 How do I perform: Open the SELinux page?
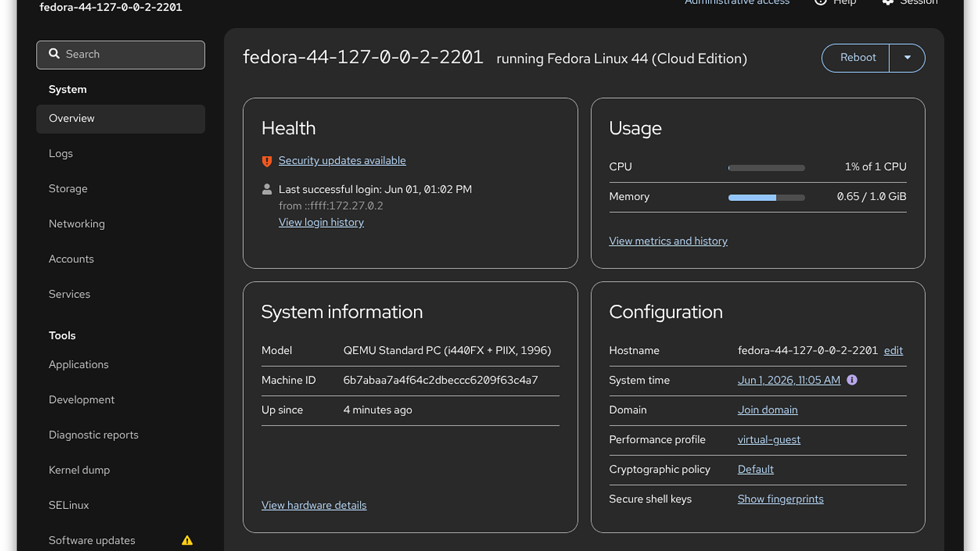click(121, 506)
